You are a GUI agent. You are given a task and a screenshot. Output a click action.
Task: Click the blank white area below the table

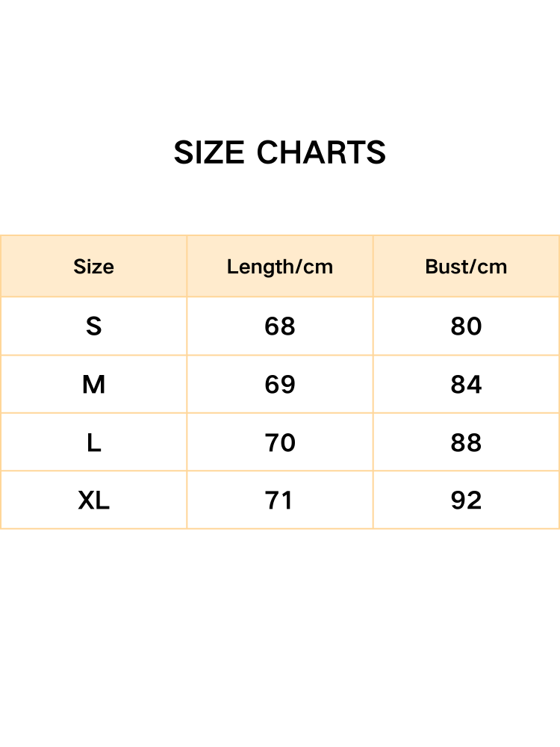tap(280, 635)
